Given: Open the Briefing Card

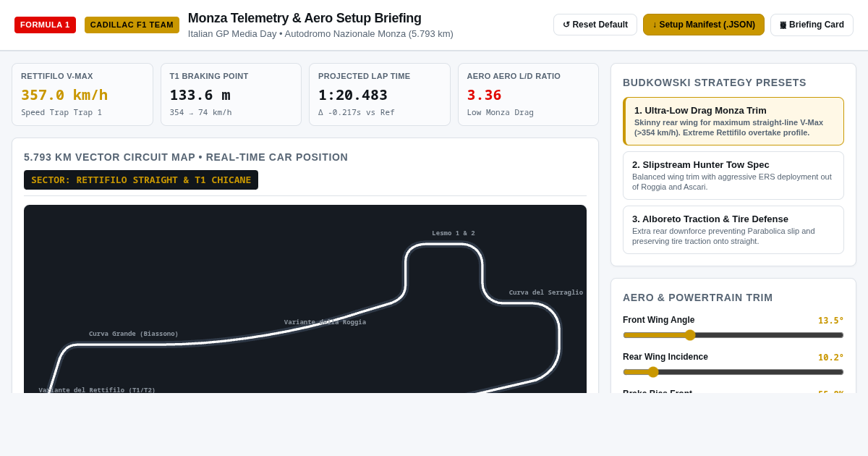Looking at the screenshot, I should tap(812, 25).
